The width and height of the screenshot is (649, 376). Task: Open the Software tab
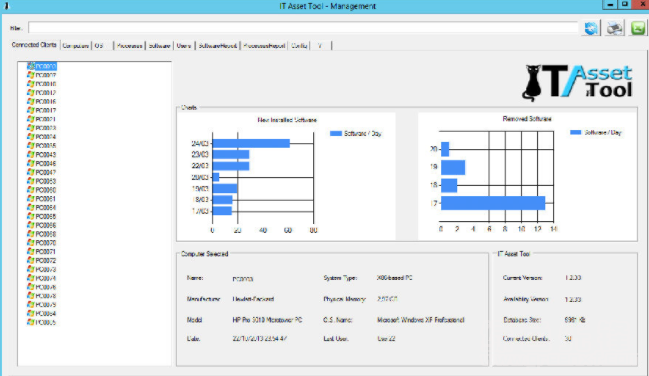tap(159, 46)
